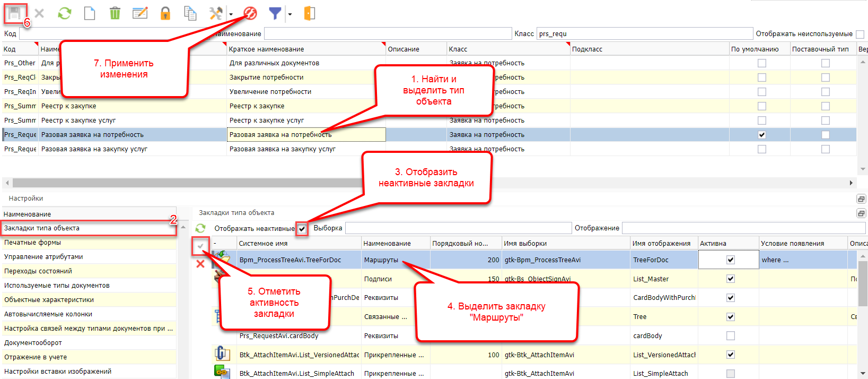The width and height of the screenshot is (868, 379).
Task: Enable 'Активна' checkbox for Prs_RequestAvi.cardBody row
Action: (x=730, y=336)
